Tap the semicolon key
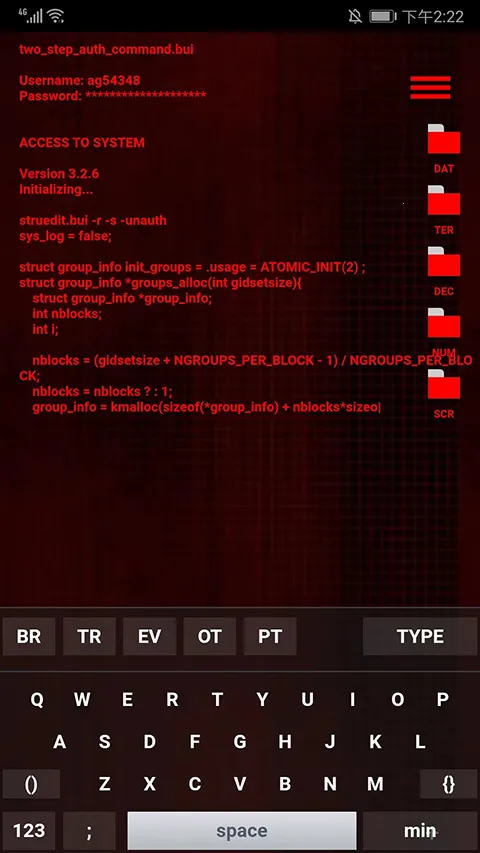480x853 pixels. pyautogui.click(x=89, y=831)
